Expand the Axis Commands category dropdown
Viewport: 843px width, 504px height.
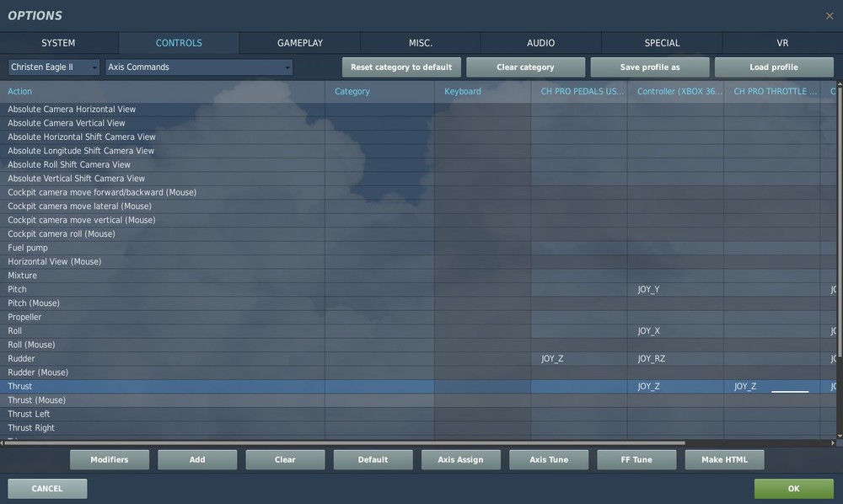[199, 67]
